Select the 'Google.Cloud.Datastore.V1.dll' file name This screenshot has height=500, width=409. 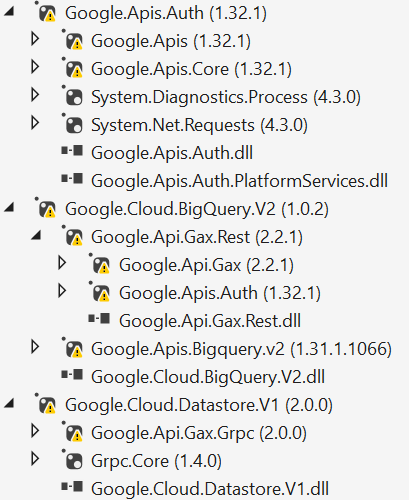pyautogui.click(x=210, y=489)
